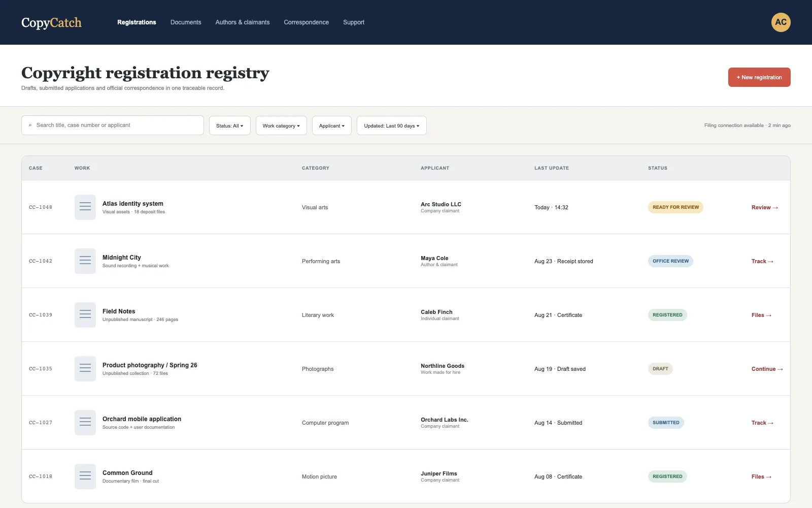812x508 pixels.
Task: Click the WORK column header
Action: (x=82, y=168)
